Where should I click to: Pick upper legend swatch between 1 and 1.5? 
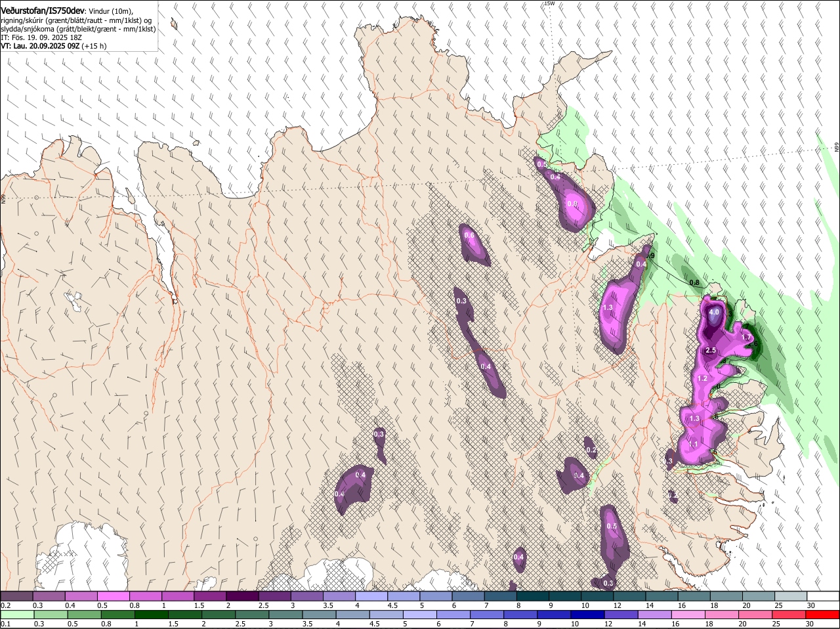[x=178, y=596]
